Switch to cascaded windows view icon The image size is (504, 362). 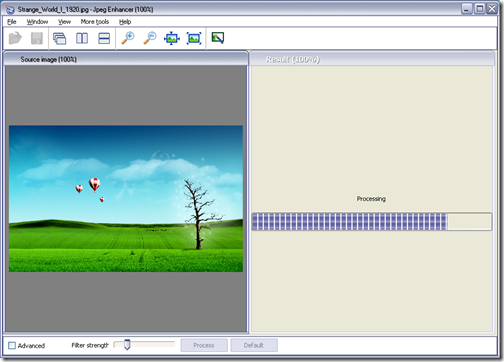pyautogui.click(x=60, y=38)
